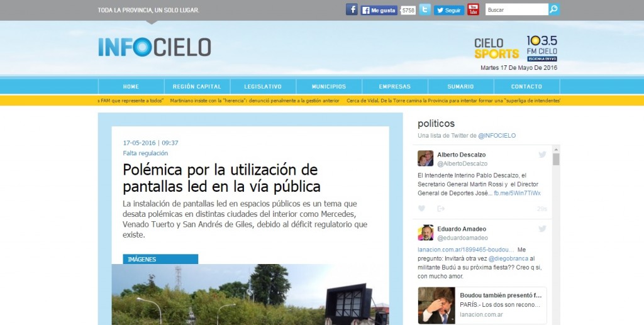Click Twitter bird on Alberto Descalzo's tweet
Screen dimensions: 644x325
542,155
